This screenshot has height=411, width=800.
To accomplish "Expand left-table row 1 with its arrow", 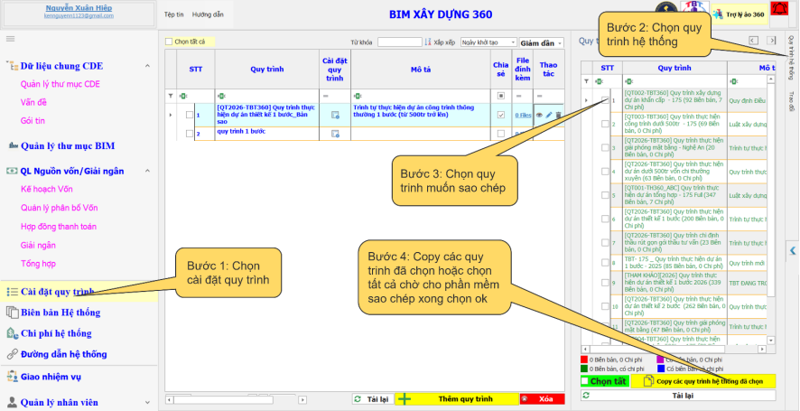I will pyautogui.click(x=170, y=115).
